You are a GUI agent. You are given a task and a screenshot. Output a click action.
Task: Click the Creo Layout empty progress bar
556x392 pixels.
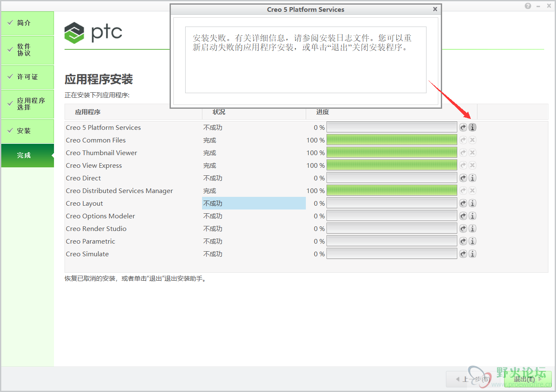coord(392,203)
